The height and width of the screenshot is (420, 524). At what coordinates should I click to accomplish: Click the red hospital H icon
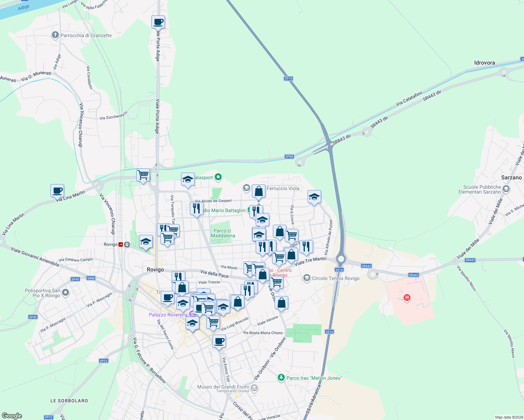[x=407, y=297]
